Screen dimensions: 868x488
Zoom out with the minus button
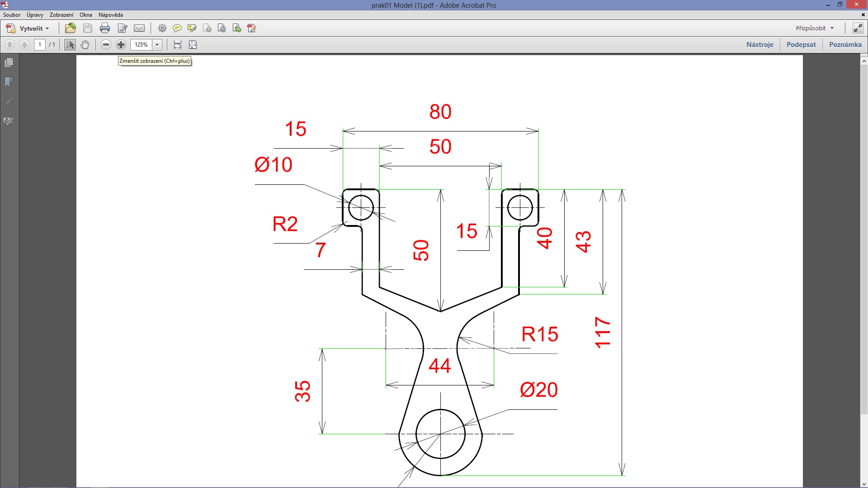pos(106,44)
